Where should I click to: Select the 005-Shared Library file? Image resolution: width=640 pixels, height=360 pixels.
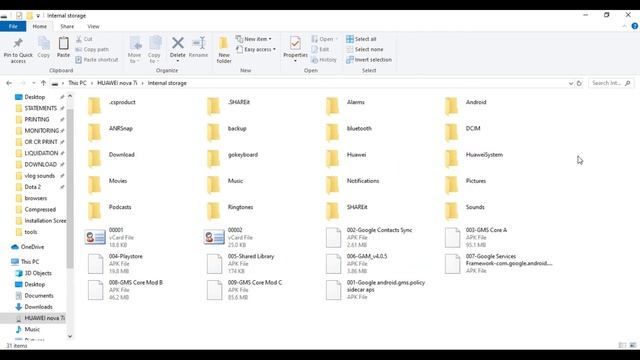click(241, 264)
